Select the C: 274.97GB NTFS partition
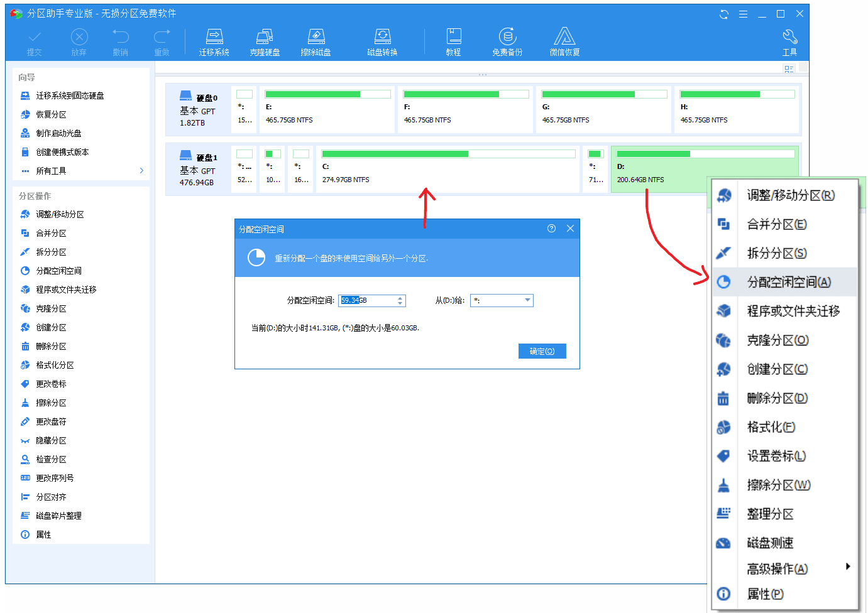 pyautogui.click(x=448, y=169)
